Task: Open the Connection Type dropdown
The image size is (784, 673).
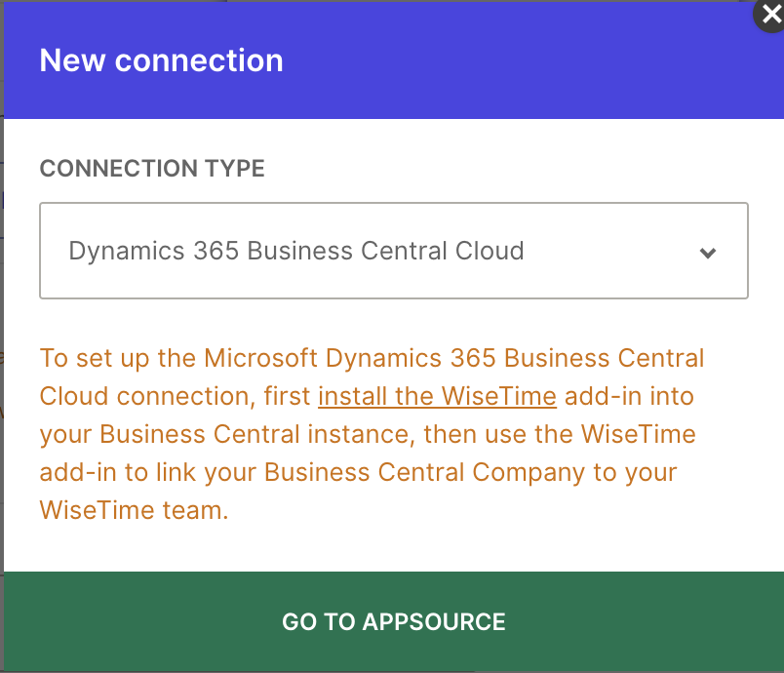Action: coord(394,251)
